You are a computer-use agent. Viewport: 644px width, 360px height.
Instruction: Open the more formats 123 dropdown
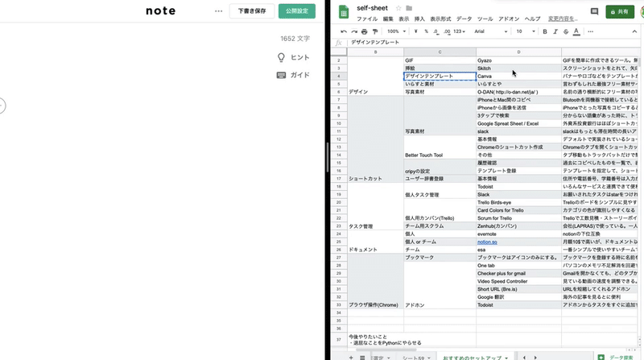[x=459, y=31]
